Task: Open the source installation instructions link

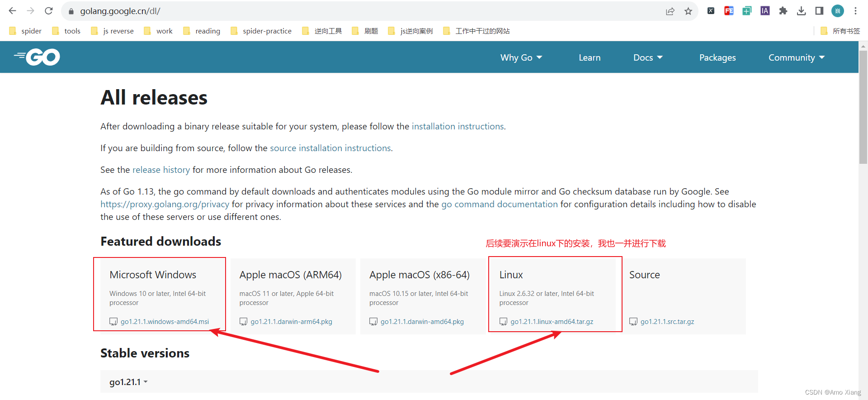Action: tap(330, 148)
